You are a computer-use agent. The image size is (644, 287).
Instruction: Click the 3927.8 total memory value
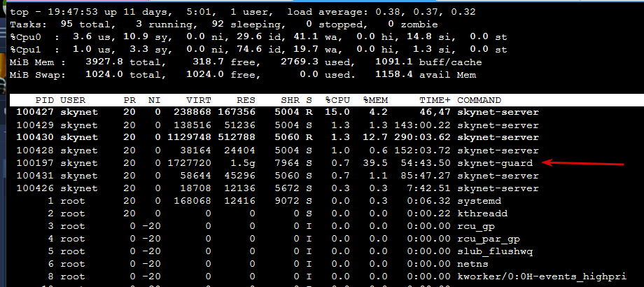(x=104, y=62)
